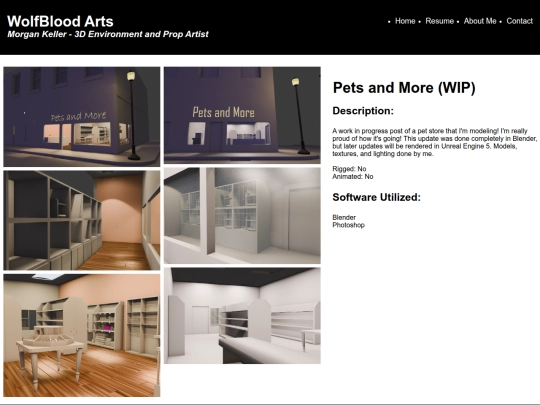Open clay render of cage display thumbnail

[x=242, y=216]
